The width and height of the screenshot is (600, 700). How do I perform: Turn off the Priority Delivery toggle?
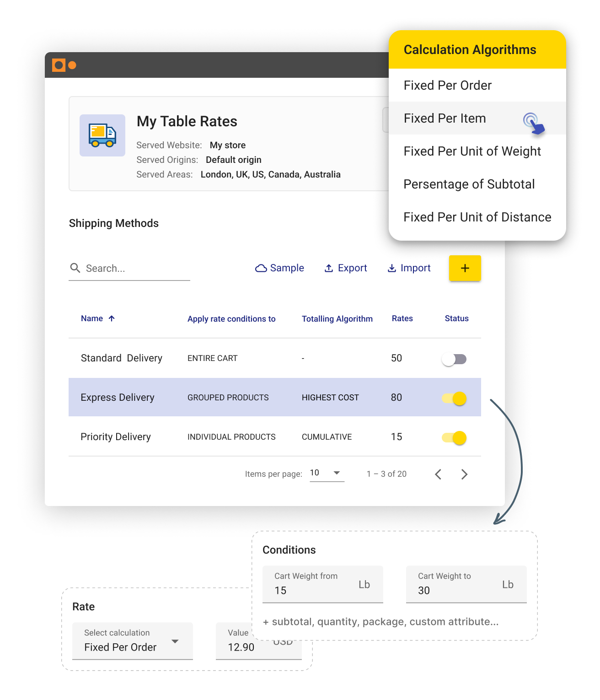coord(453,437)
